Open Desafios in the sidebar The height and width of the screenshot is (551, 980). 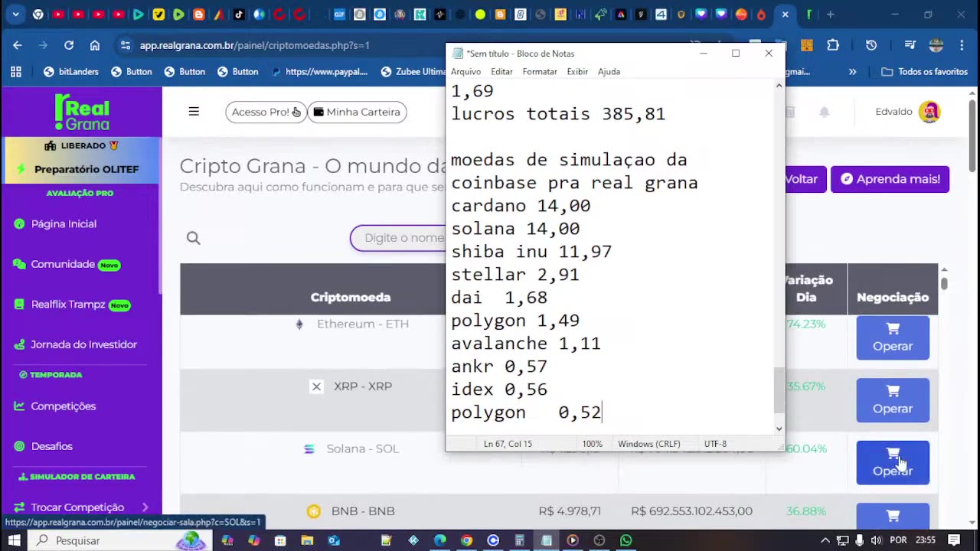[x=51, y=446]
